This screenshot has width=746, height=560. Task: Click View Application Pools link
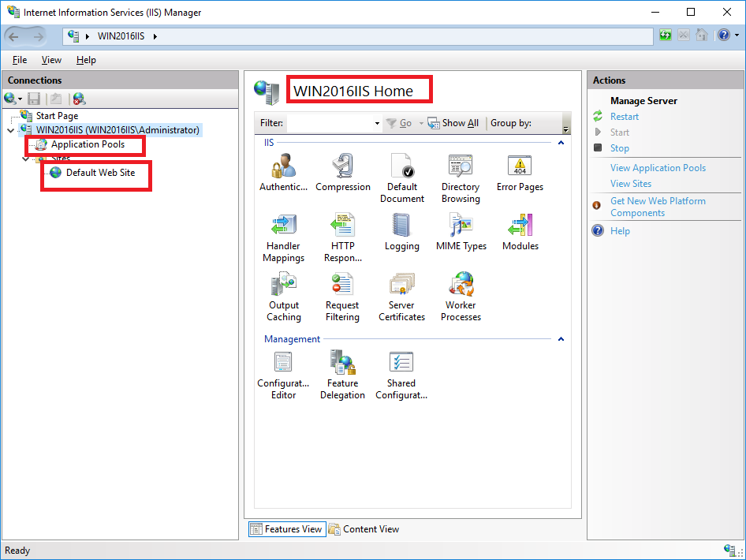658,167
